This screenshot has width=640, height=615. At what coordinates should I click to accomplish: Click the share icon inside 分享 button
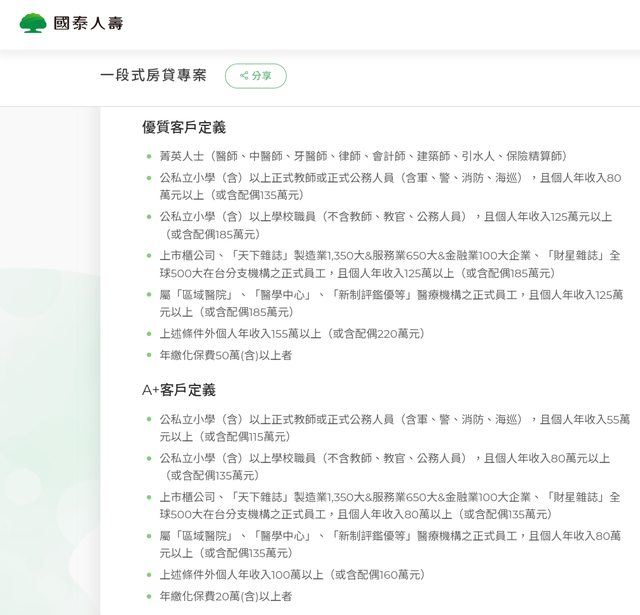click(x=243, y=76)
